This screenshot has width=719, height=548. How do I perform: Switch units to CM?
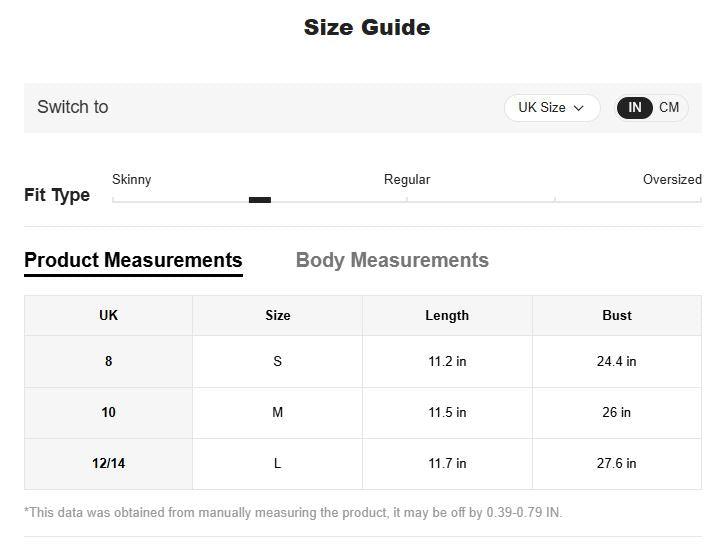pyautogui.click(x=669, y=108)
